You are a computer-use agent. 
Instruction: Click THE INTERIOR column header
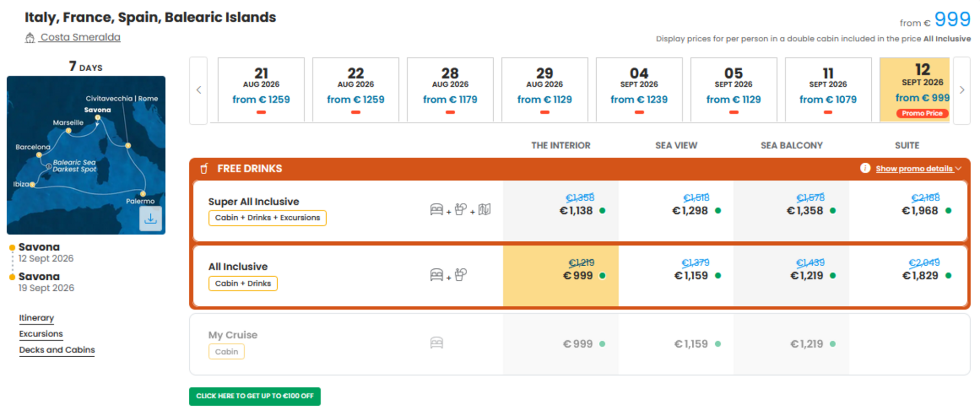coord(561,146)
